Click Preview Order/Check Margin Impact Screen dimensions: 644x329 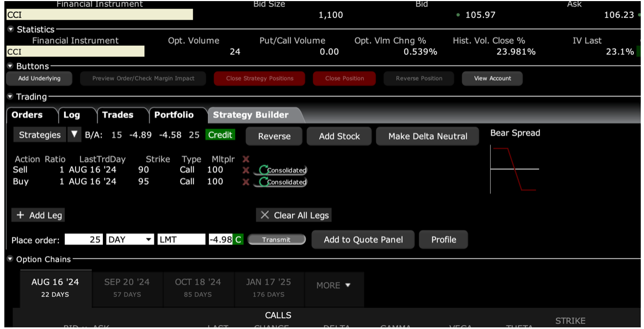[x=144, y=78]
